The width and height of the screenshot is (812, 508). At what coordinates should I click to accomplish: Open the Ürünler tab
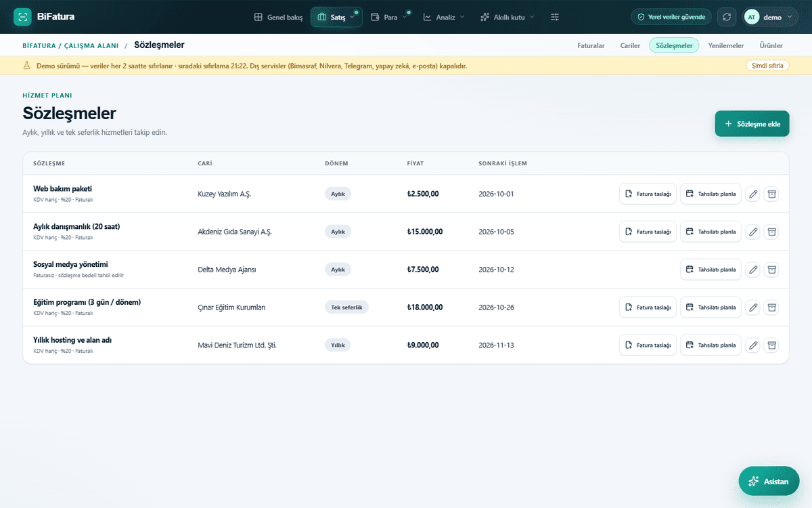click(x=771, y=45)
